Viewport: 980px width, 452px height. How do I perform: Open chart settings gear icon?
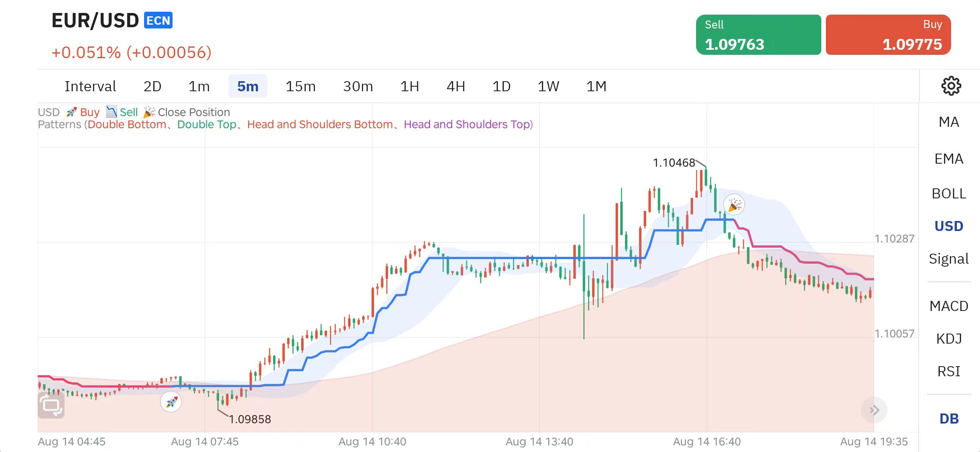point(951,86)
